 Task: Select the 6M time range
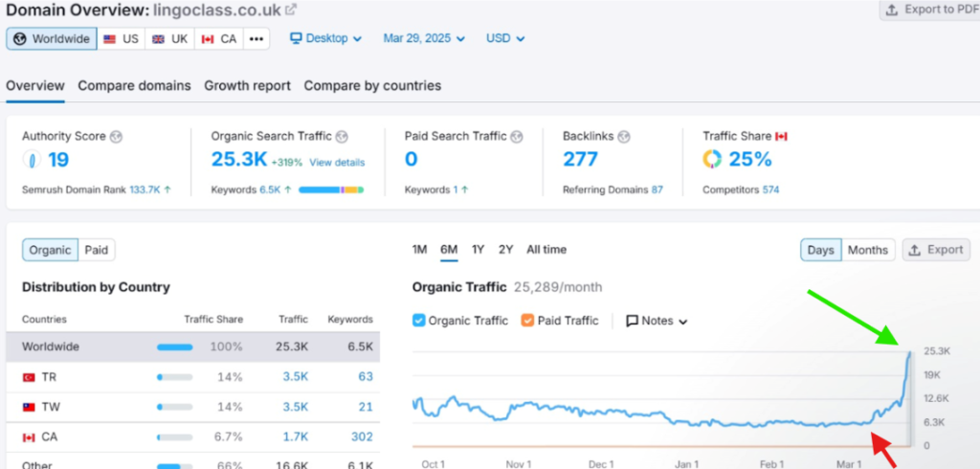(x=449, y=250)
